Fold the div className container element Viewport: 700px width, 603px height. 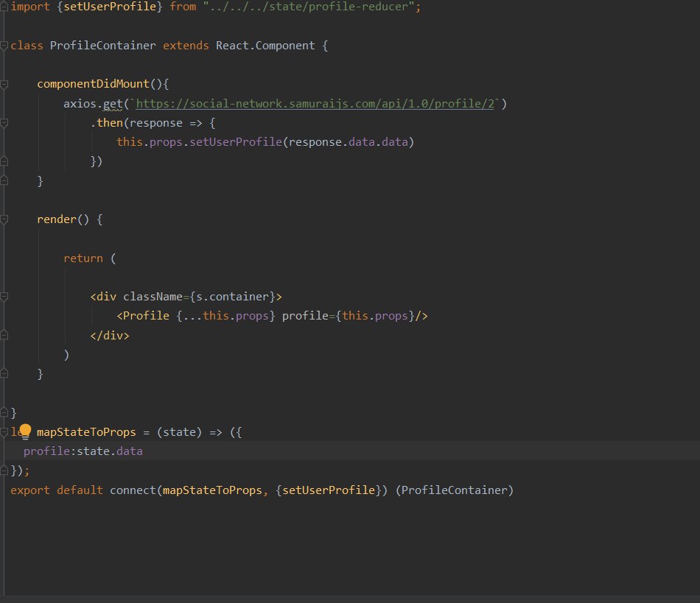coord(4,297)
